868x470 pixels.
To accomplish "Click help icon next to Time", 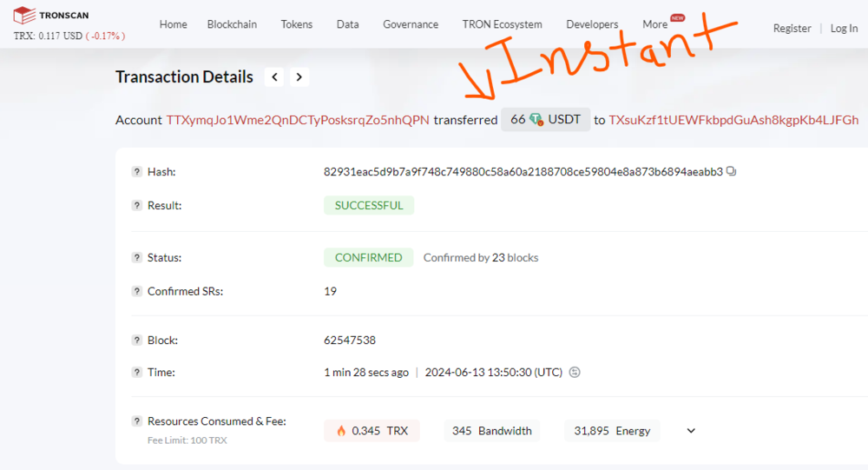I will (x=137, y=373).
